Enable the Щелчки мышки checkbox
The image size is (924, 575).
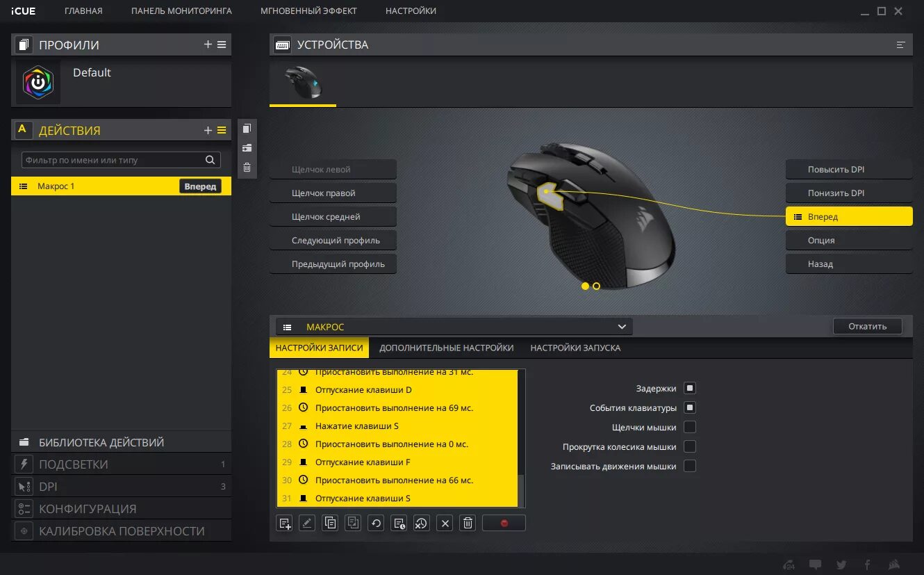(x=690, y=427)
